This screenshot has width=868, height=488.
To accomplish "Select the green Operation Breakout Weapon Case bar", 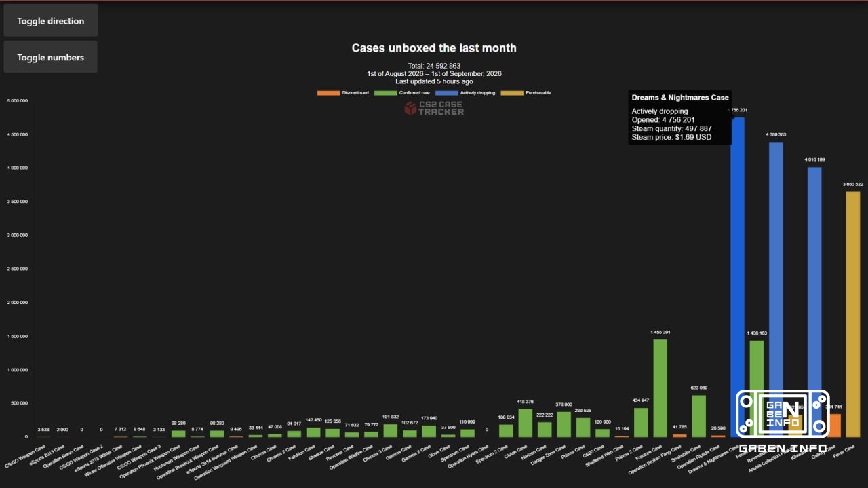I will [216, 434].
